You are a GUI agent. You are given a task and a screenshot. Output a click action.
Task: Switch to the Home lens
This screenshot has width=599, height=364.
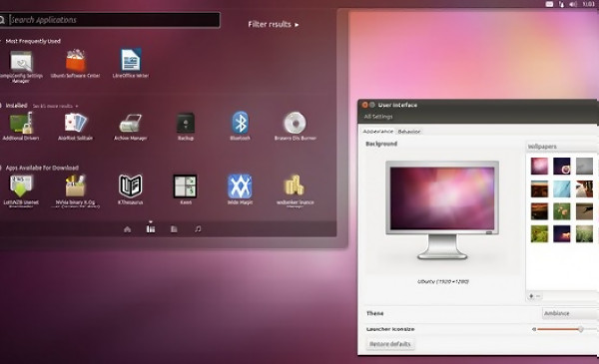[128, 229]
